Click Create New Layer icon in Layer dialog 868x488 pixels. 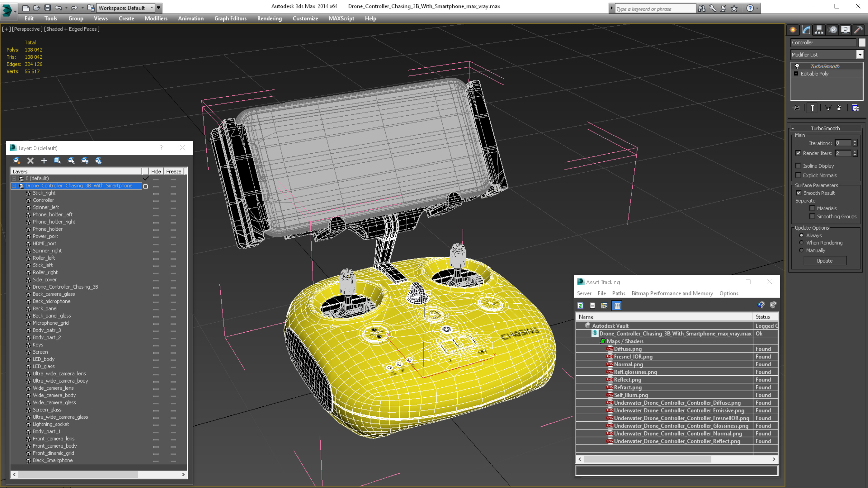(x=17, y=161)
